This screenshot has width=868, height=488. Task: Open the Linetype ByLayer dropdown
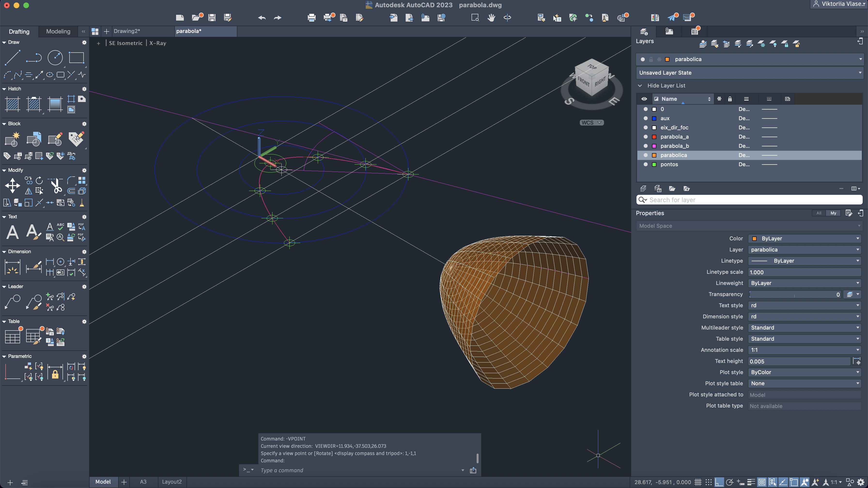click(804, 261)
